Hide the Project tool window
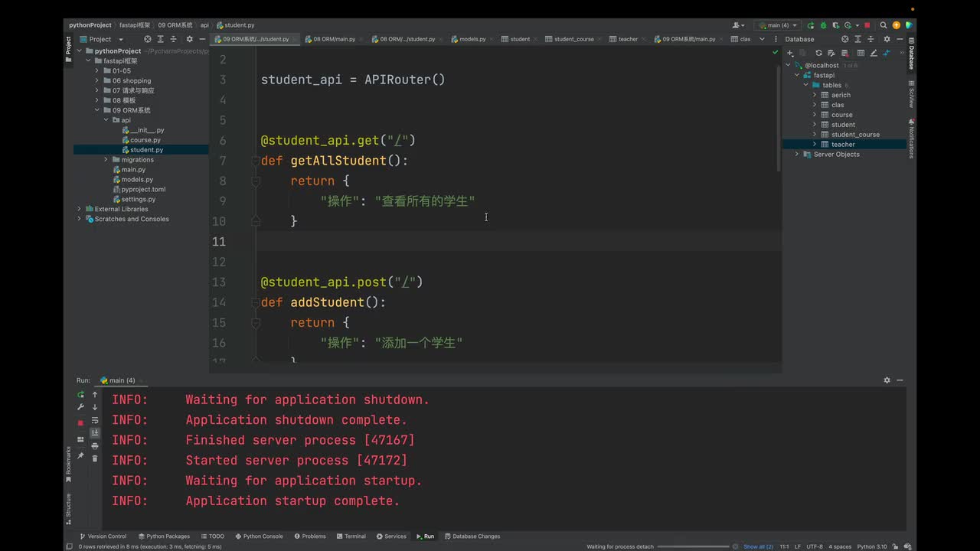The width and height of the screenshot is (980, 551). click(201, 39)
